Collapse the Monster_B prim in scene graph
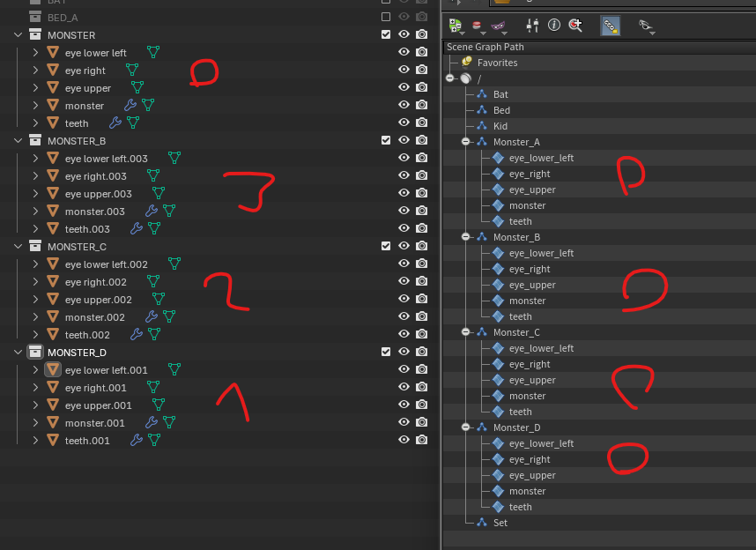The width and height of the screenshot is (756, 550). click(465, 237)
